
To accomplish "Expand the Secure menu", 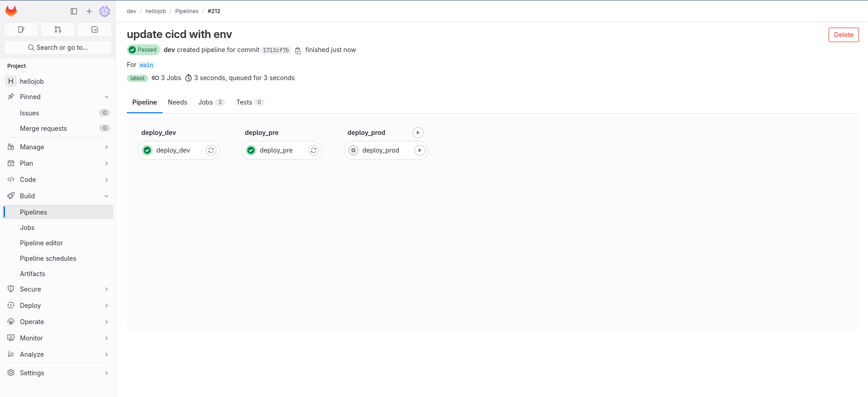I will click(x=58, y=289).
